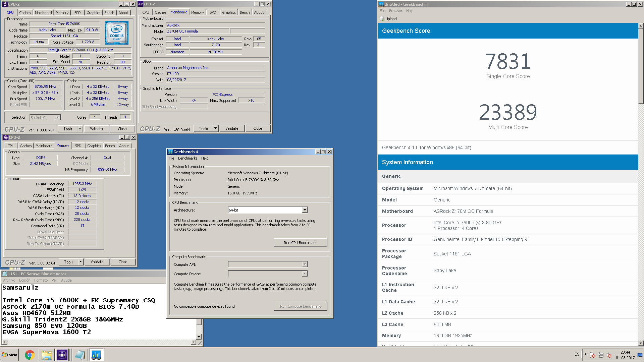The width and height of the screenshot is (644, 362).
Task: Open About tab in the Mainboard CPU-Z window
Action: (259, 12)
